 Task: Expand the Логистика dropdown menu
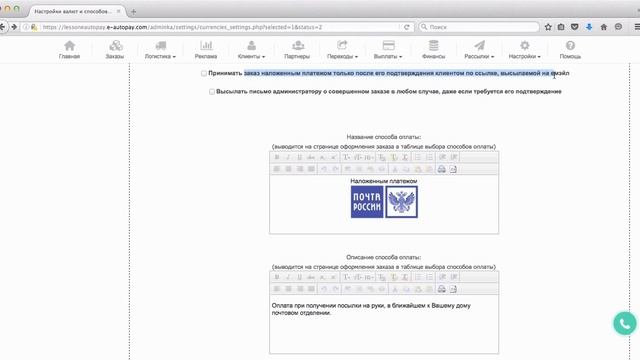[160, 50]
